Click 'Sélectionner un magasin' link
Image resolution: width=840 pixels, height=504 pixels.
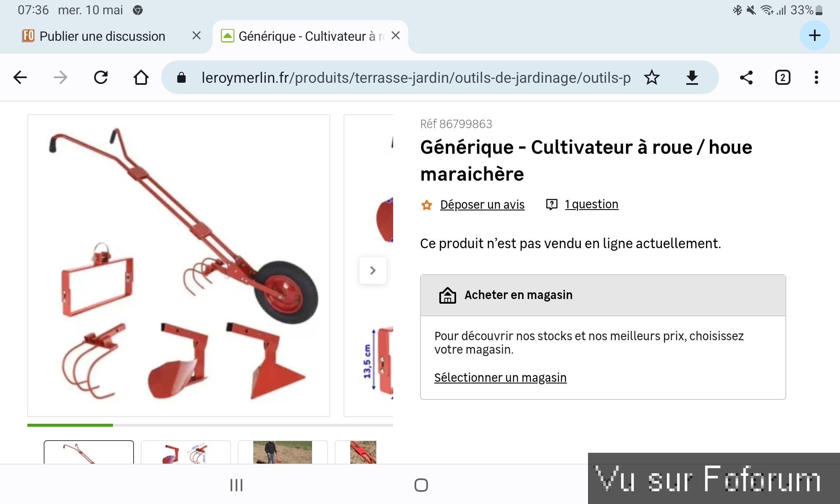click(500, 378)
